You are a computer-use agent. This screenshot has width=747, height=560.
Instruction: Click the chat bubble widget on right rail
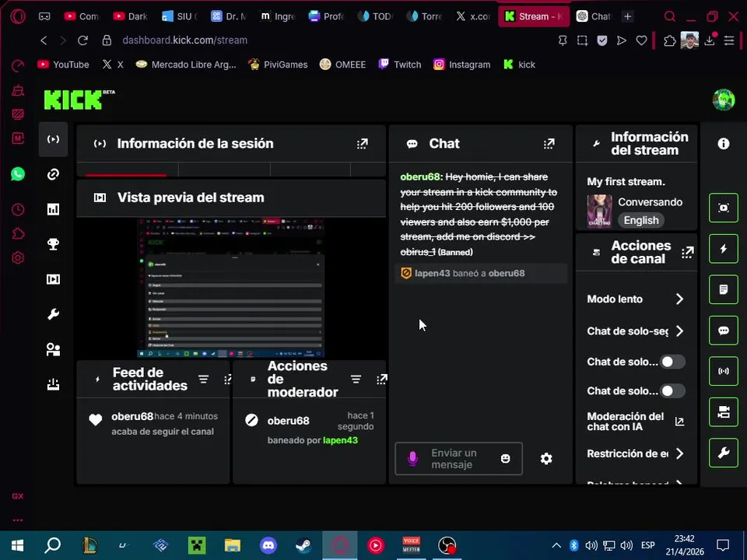(723, 331)
